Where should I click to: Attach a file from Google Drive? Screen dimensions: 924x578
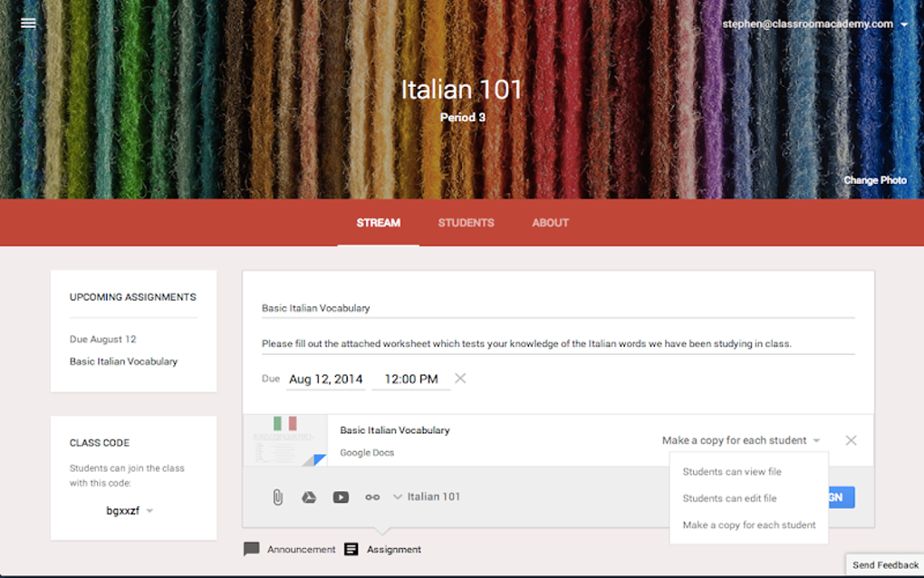click(309, 496)
